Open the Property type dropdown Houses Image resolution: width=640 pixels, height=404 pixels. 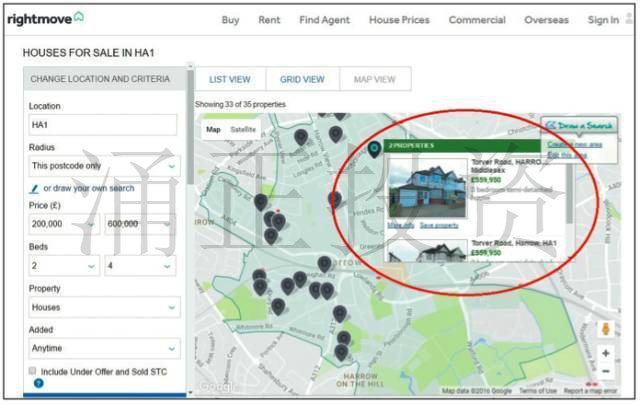[x=104, y=307]
